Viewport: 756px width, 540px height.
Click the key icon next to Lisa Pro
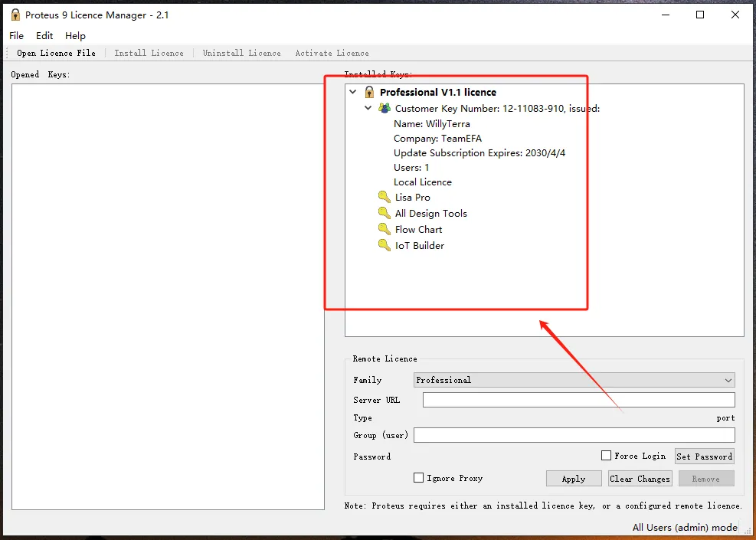click(x=385, y=197)
